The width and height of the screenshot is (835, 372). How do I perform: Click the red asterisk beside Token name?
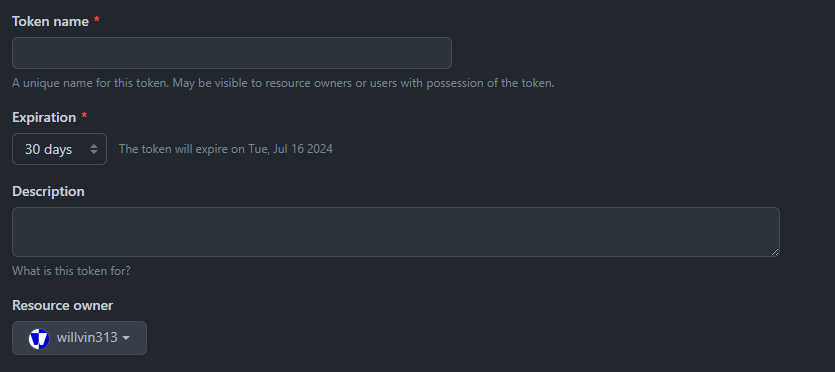[x=96, y=20]
